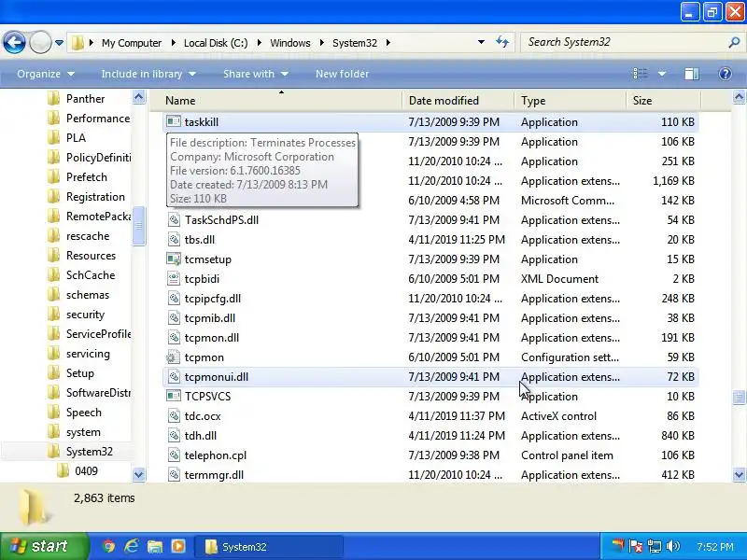Launch Chrome from the taskbar
The image size is (747, 560).
click(108, 546)
